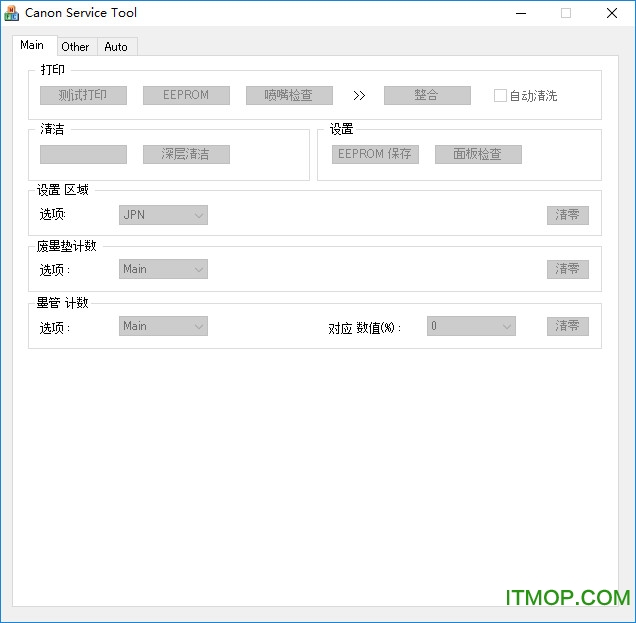Click 清零 in the 设置 区域 group
Viewport: 636px width, 623px height.
pyautogui.click(x=567, y=215)
